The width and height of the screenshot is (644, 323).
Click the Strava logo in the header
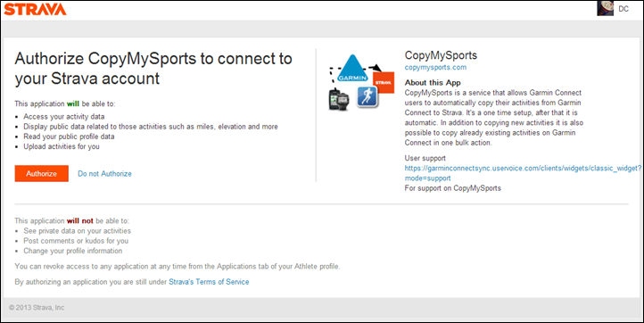tap(35, 10)
